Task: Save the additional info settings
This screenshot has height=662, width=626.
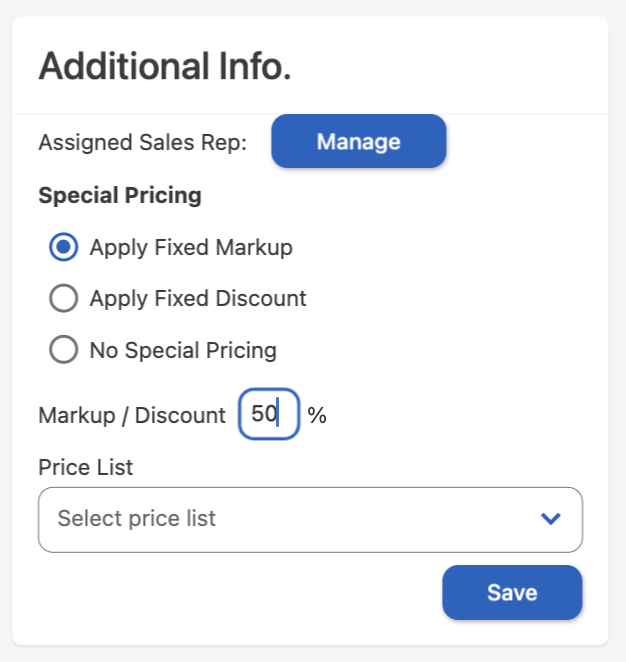Action: (512, 592)
